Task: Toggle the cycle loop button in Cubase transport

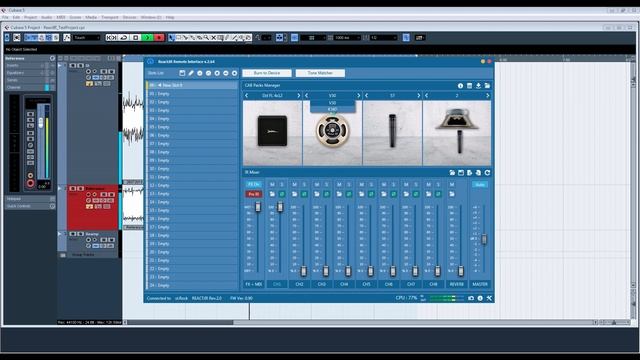Action: tap(124, 38)
